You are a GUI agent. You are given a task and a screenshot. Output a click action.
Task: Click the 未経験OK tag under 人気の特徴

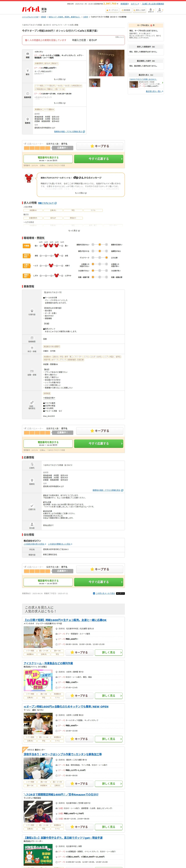[x=33, y=210]
